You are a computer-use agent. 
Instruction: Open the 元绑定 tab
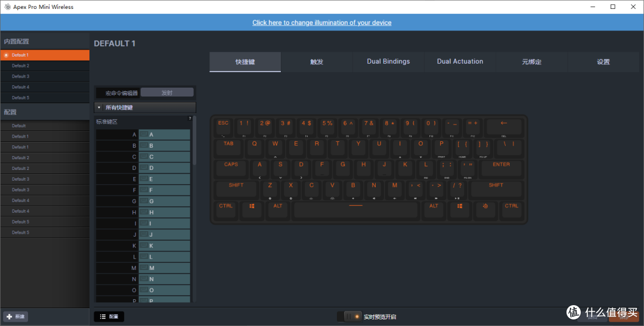tap(531, 62)
